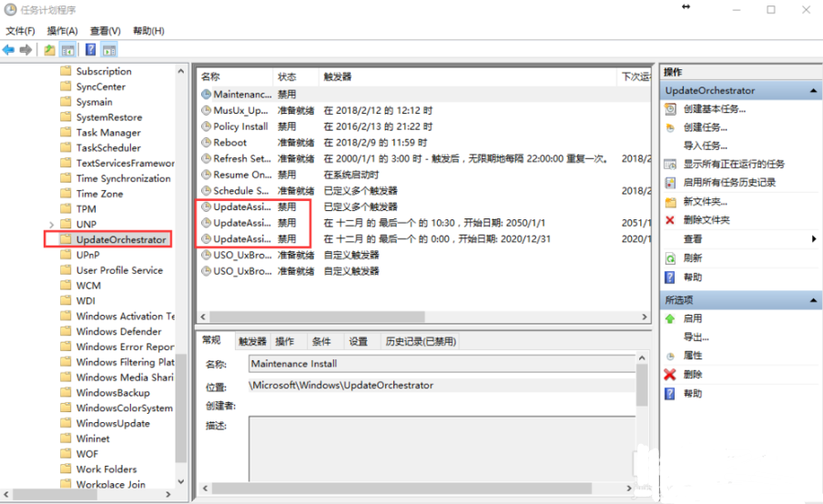Switch to the 触发器 tab
Screen dimensions: 823x504
(252, 341)
